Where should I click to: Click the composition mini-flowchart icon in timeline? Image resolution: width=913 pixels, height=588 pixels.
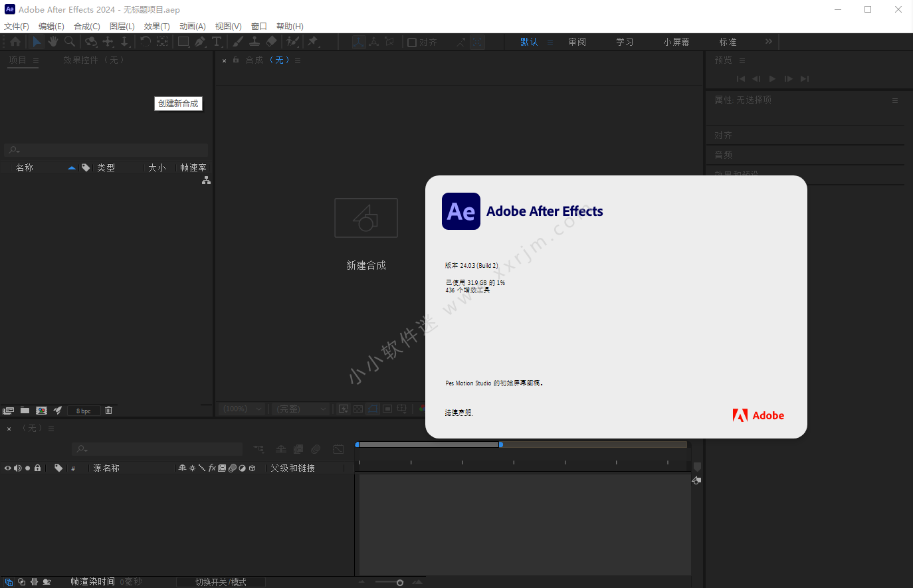click(x=258, y=449)
